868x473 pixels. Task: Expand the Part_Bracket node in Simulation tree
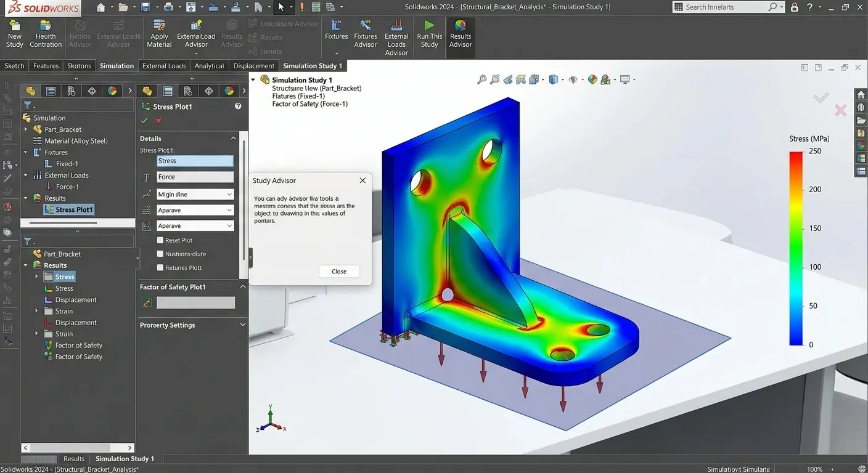point(26,129)
